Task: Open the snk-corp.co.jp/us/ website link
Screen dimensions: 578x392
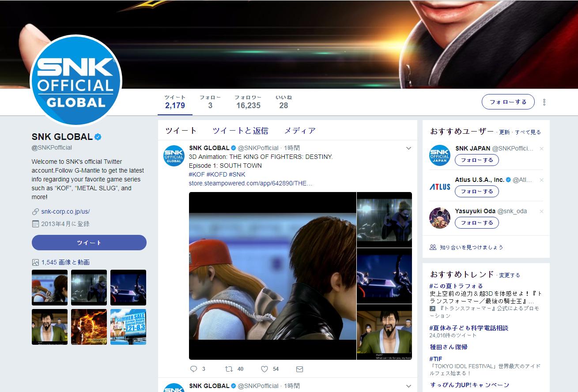Action: pos(65,211)
